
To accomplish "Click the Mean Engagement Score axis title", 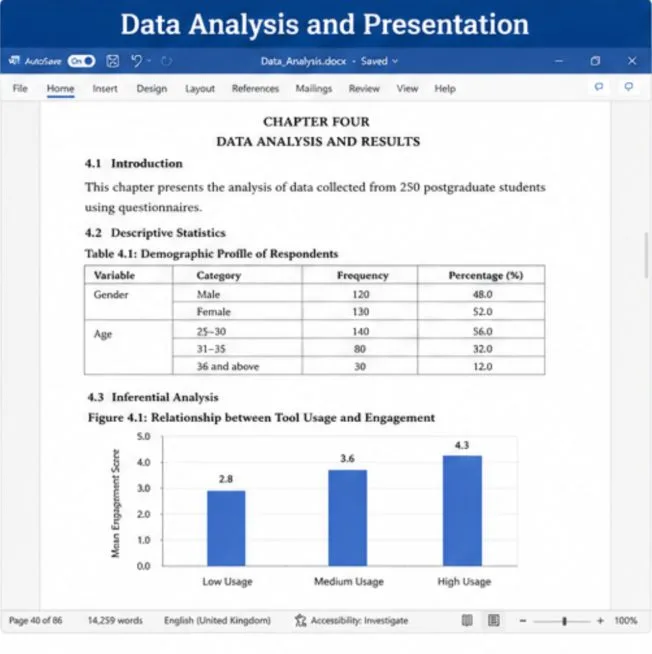I will coord(115,503).
